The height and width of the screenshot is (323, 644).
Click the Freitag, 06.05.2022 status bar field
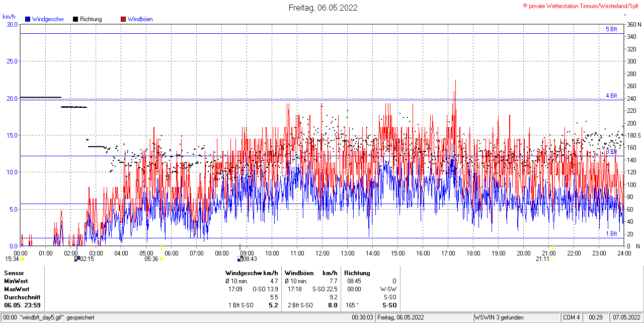click(424, 317)
